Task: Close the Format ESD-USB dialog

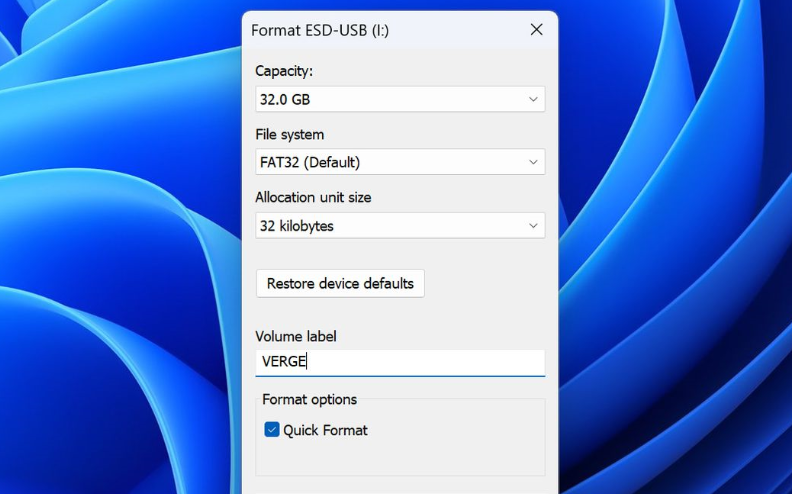Action: (x=536, y=30)
